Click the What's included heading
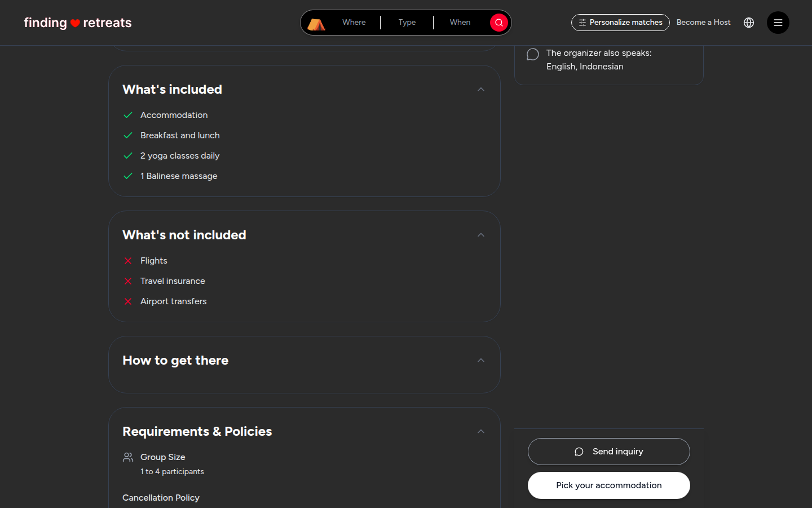The height and width of the screenshot is (508, 812). [172, 89]
